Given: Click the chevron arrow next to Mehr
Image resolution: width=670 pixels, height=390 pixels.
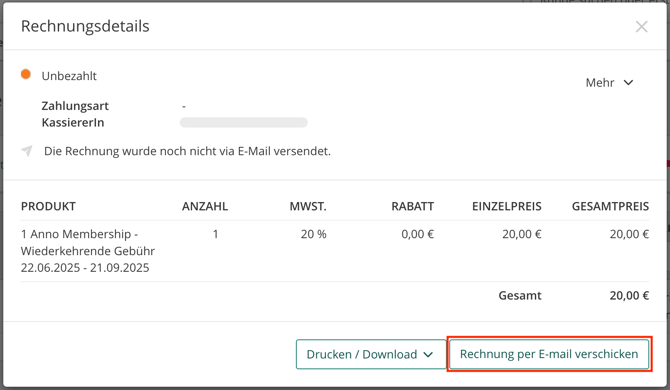Looking at the screenshot, I should [x=628, y=82].
